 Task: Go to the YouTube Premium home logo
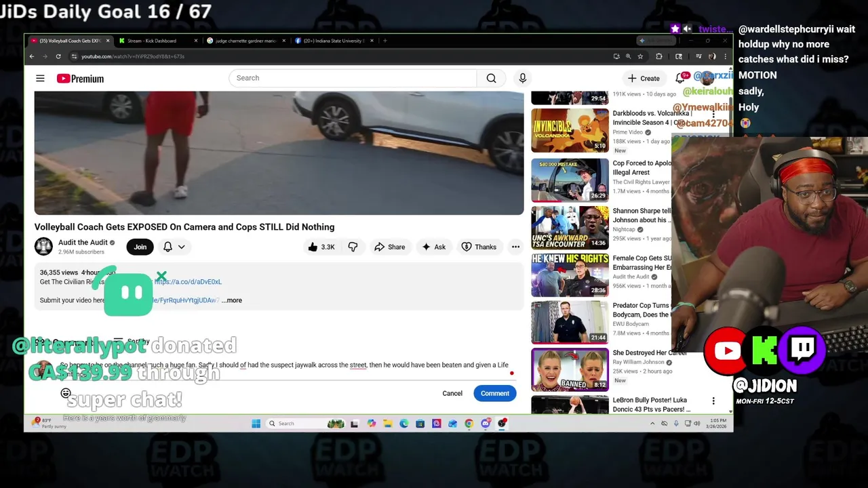80,79
